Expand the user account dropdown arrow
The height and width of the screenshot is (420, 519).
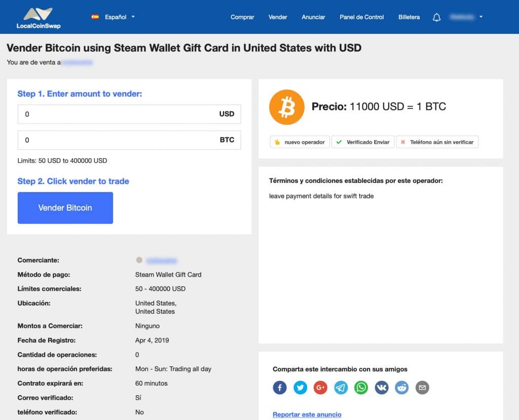[481, 17]
